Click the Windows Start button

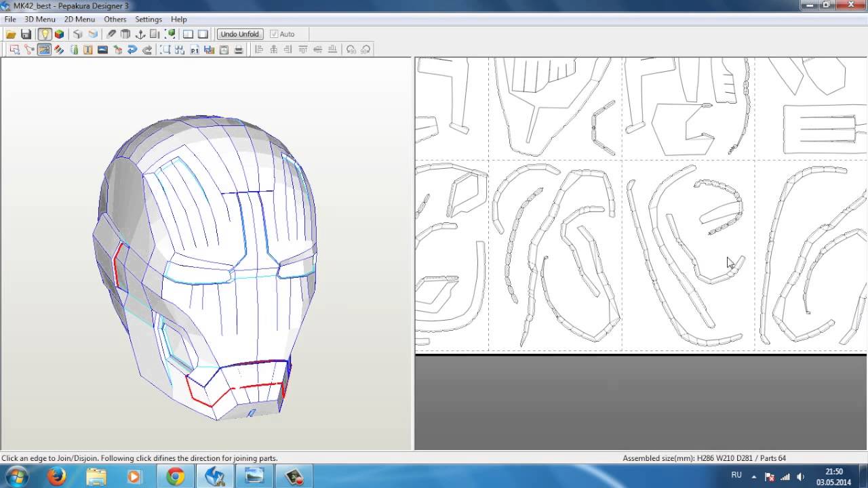click(x=16, y=476)
